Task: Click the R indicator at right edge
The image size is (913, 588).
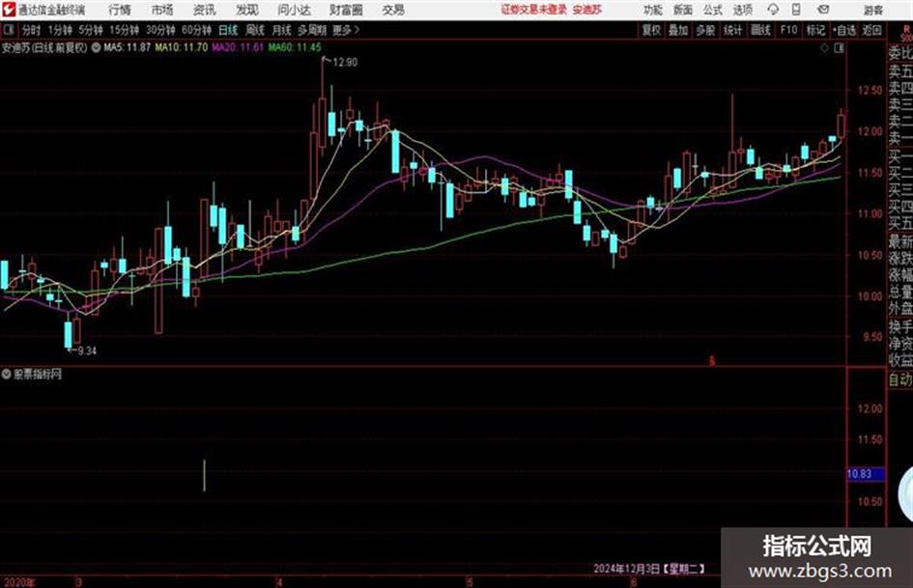Action: [906, 29]
